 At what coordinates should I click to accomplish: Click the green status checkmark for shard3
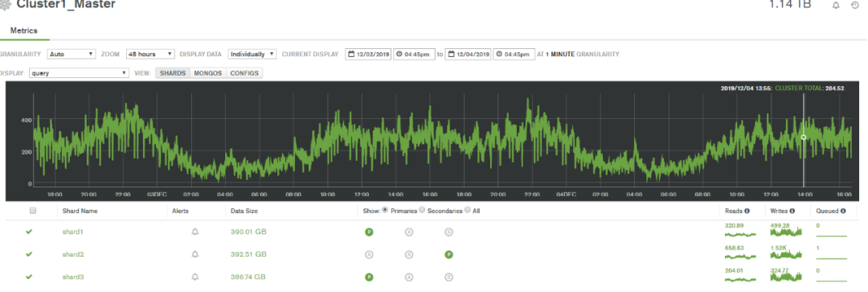(29, 277)
